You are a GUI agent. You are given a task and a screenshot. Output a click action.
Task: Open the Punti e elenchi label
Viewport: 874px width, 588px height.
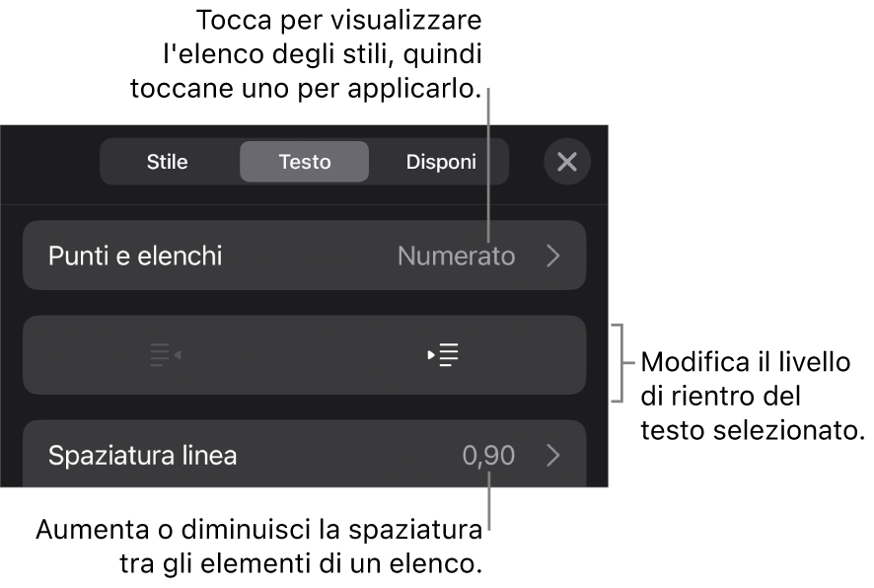click(x=135, y=257)
